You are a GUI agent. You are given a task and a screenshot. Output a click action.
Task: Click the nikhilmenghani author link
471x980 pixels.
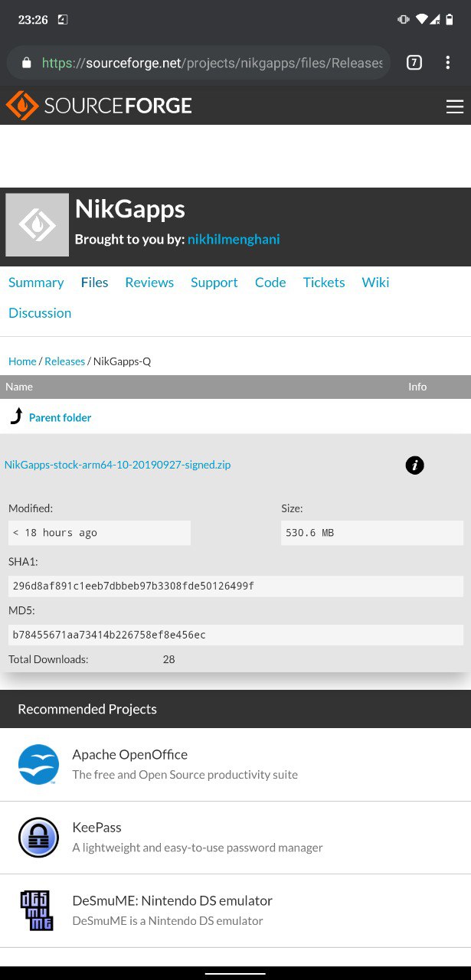coord(234,240)
